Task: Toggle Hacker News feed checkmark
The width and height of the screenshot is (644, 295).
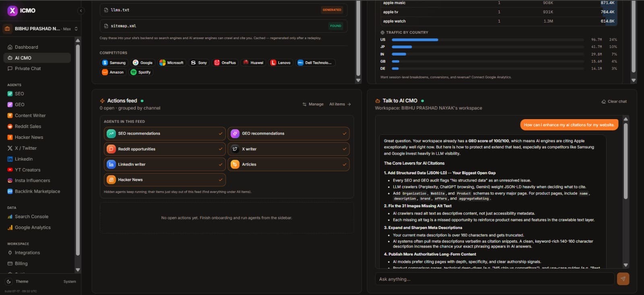Action: [221, 180]
